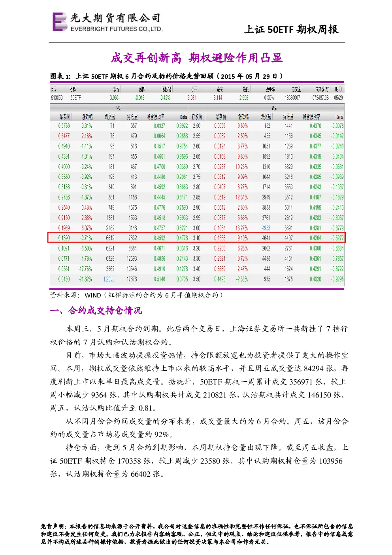
Task: Click call implied volatility '0.5146'
Action: [160, 279]
